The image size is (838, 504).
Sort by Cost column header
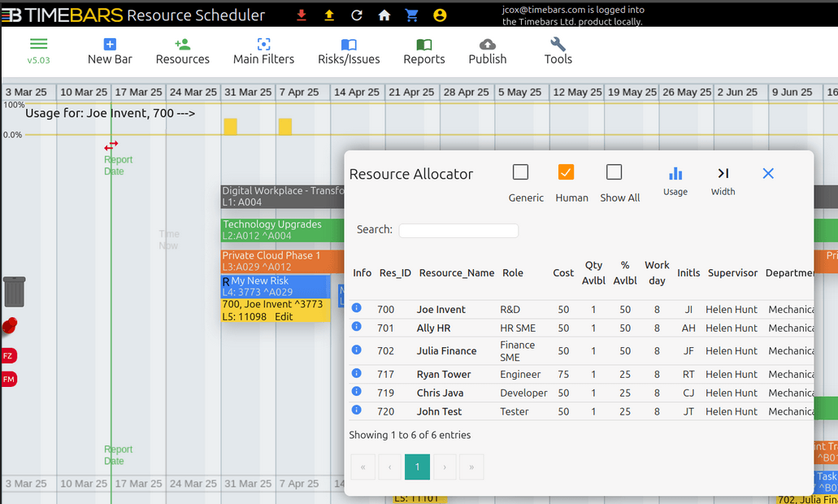563,273
